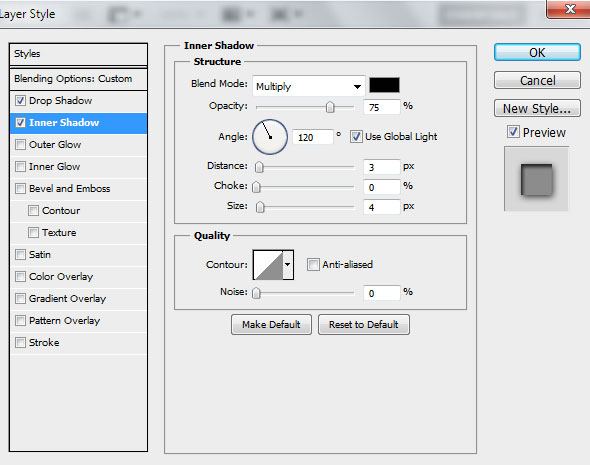
Task: Click the New Style... button
Action: click(537, 108)
